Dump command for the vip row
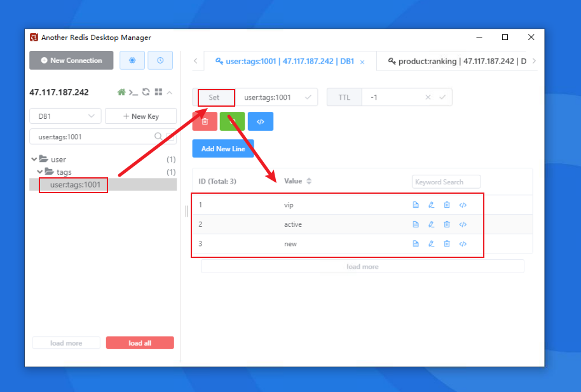The width and height of the screenshot is (581, 392). pos(463,205)
